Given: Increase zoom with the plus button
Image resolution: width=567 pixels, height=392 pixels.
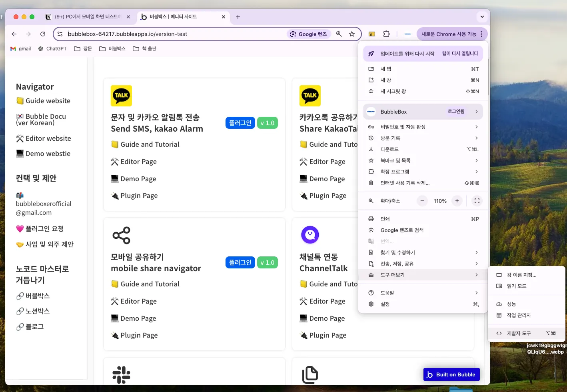Looking at the screenshot, I should point(457,201).
